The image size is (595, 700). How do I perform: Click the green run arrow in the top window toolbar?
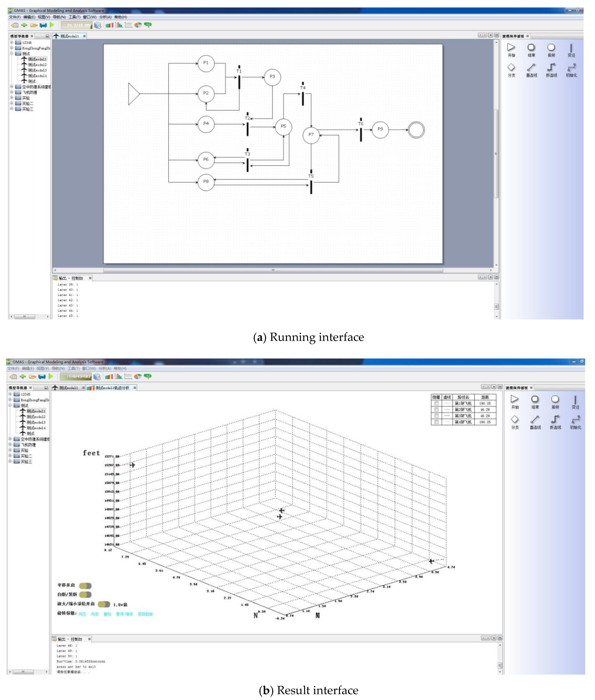(x=52, y=25)
